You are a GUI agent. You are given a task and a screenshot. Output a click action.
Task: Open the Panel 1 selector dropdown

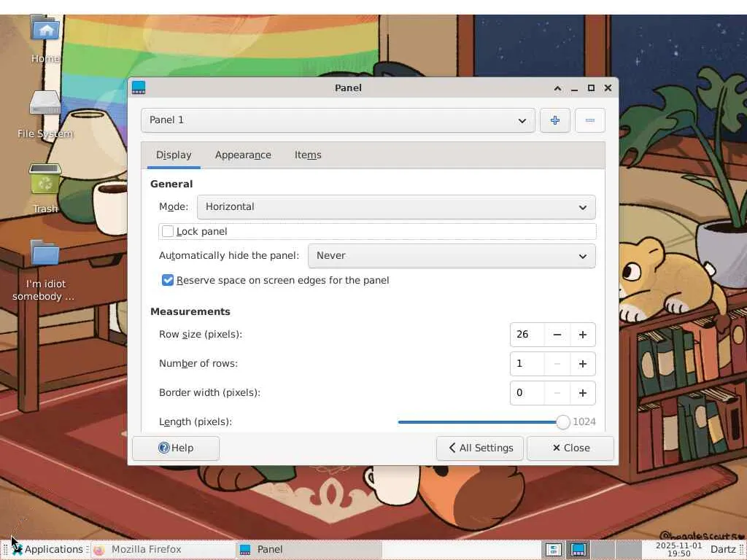coord(338,120)
